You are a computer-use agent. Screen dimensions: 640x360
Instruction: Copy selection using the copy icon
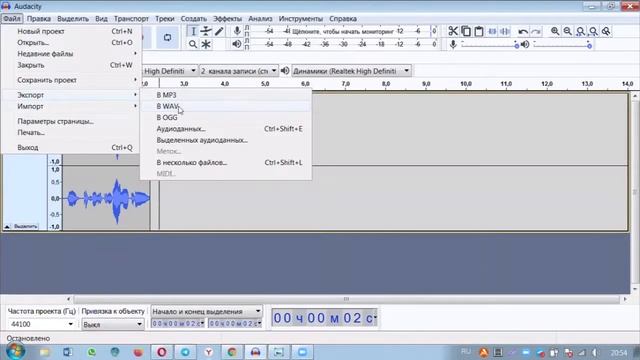tap(466, 31)
